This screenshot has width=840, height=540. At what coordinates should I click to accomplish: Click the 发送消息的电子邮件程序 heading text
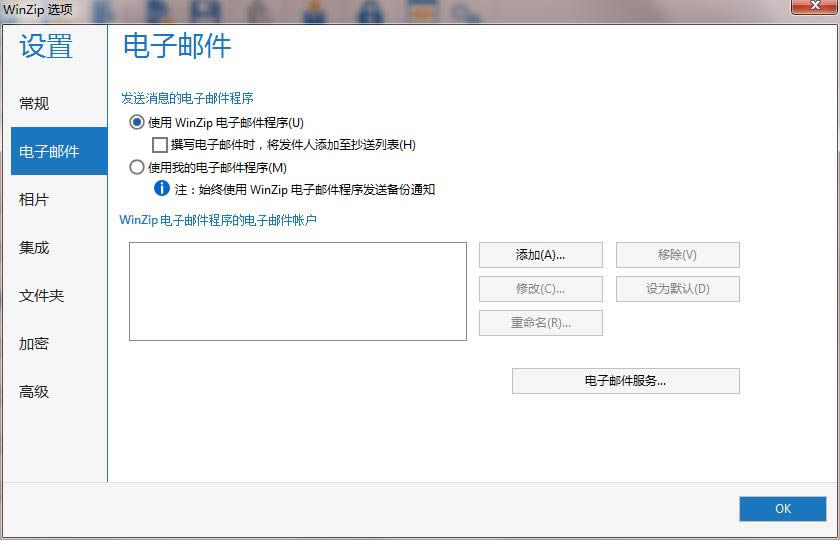tap(188, 99)
